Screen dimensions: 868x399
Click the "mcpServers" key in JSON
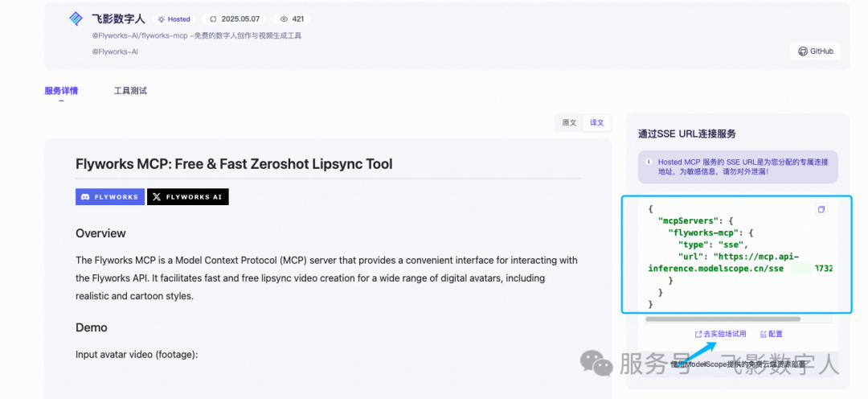coord(688,220)
